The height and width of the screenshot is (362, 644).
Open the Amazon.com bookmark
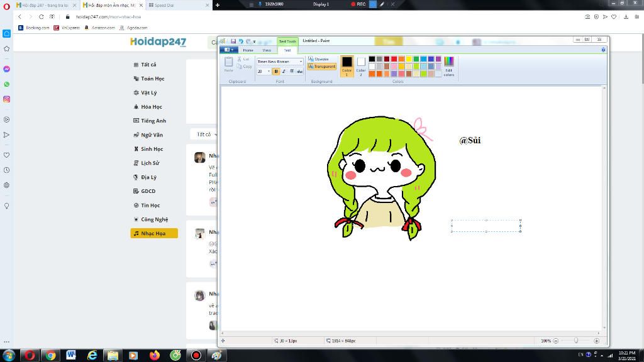pyautogui.click(x=100, y=28)
